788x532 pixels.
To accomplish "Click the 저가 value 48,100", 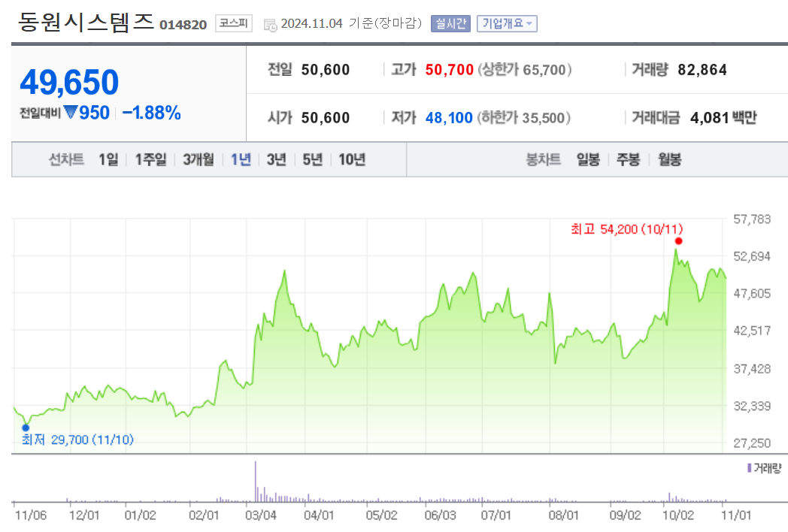I will tap(449, 118).
